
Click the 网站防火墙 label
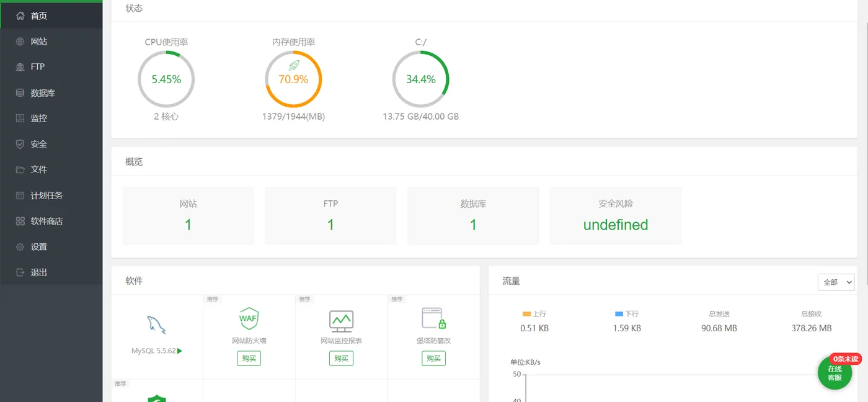(249, 341)
